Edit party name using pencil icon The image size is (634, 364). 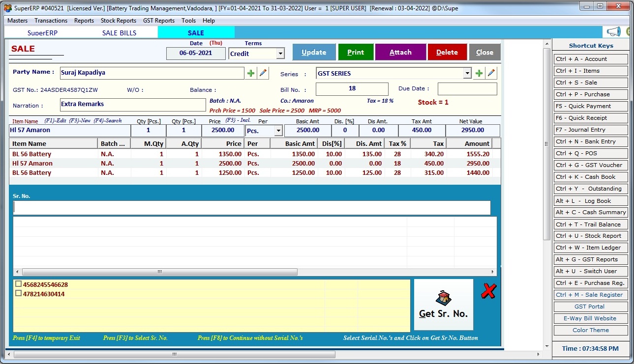click(263, 72)
